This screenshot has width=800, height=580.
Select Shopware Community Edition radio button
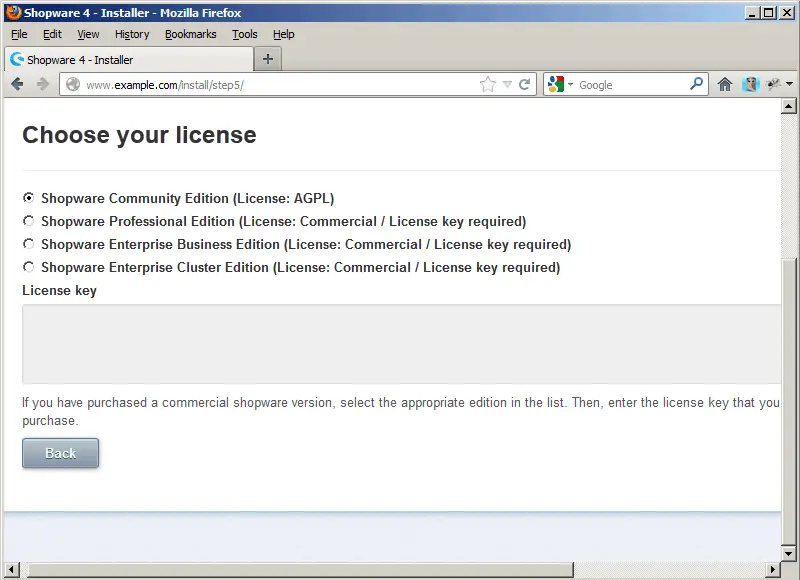coord(29,197)
